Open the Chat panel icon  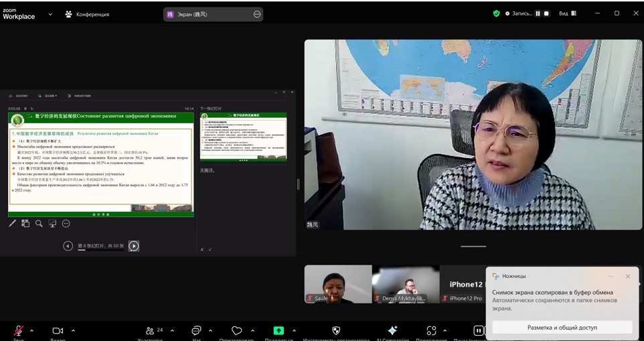click(x=196, y=330)
